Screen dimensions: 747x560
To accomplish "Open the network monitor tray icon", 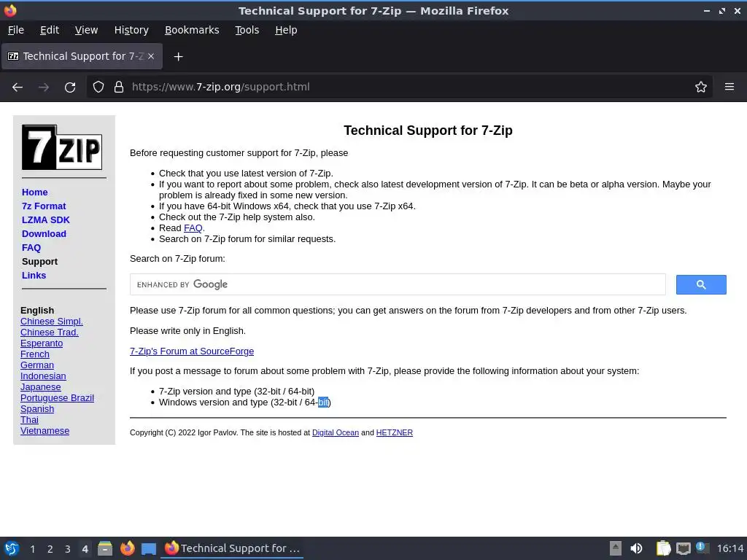I will coord(683,548).
